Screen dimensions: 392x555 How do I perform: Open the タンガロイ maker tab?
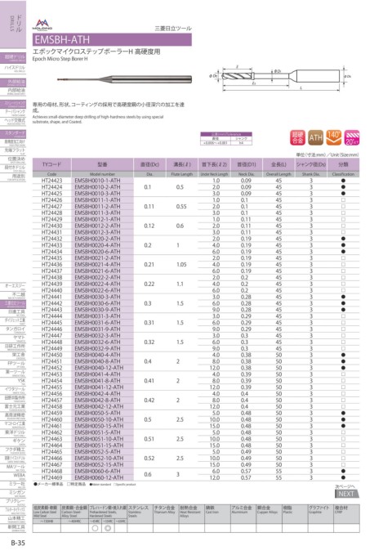pyautogui.click(x=13, y=329)
